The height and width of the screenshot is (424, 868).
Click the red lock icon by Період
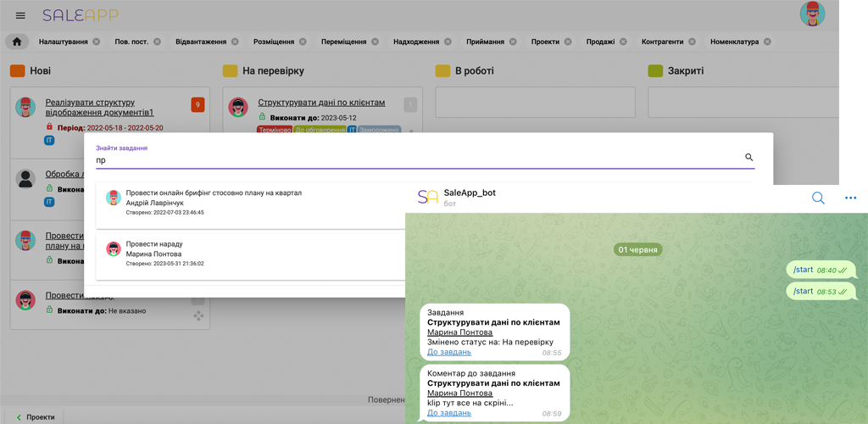click(x=49, y=127)
